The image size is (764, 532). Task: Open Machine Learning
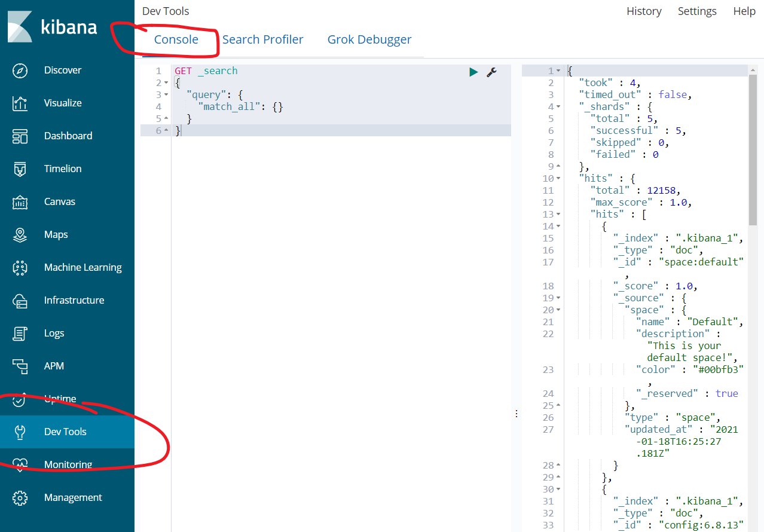pyautogui.click(x=82, y=267)
